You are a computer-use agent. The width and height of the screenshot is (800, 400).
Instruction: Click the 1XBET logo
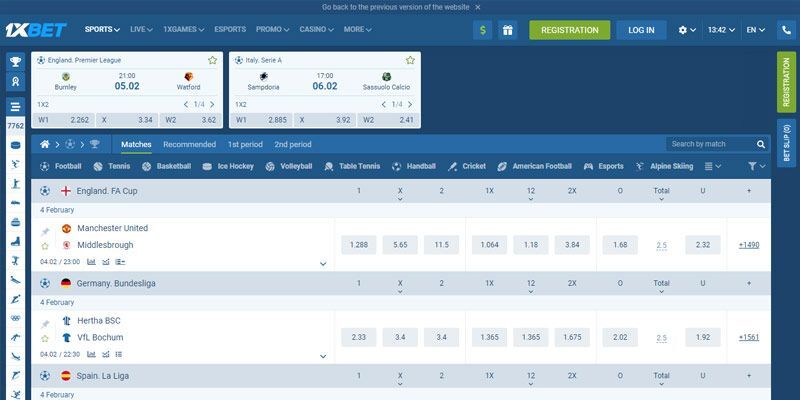(36, 30)
